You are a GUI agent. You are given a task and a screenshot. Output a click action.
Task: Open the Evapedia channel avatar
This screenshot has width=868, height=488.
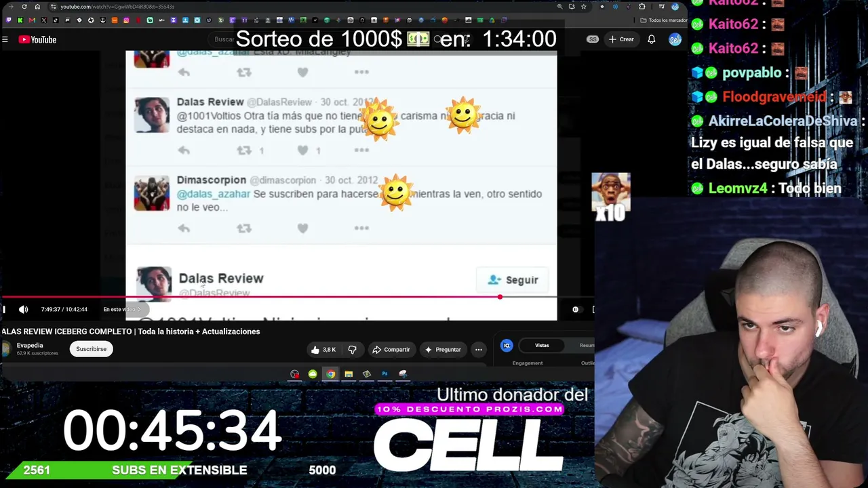(x=6, y=349)
